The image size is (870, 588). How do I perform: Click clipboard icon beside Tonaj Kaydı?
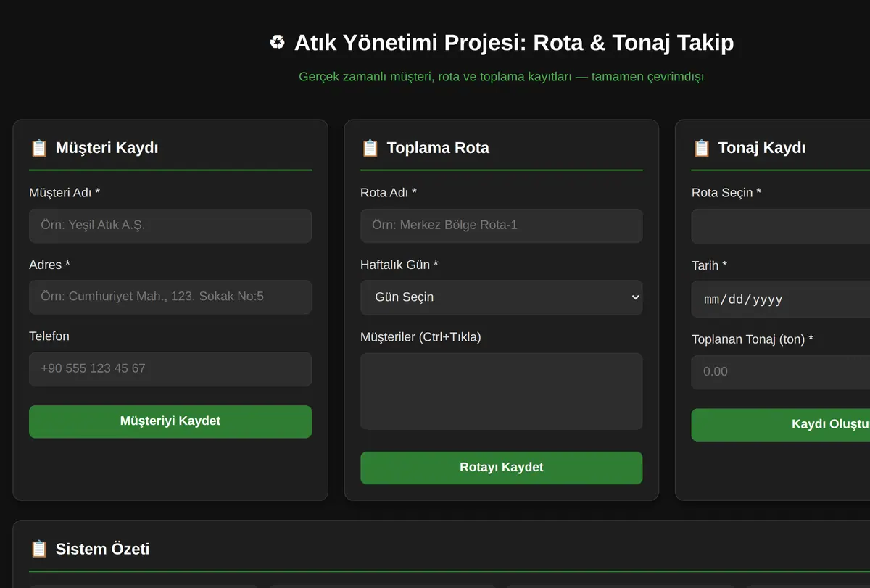[x=701, y=148]
